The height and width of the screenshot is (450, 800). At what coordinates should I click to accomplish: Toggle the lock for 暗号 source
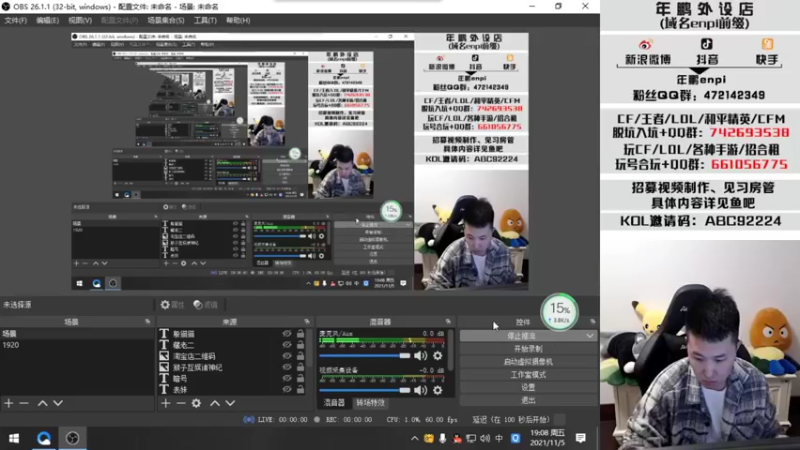coord(301,379)
